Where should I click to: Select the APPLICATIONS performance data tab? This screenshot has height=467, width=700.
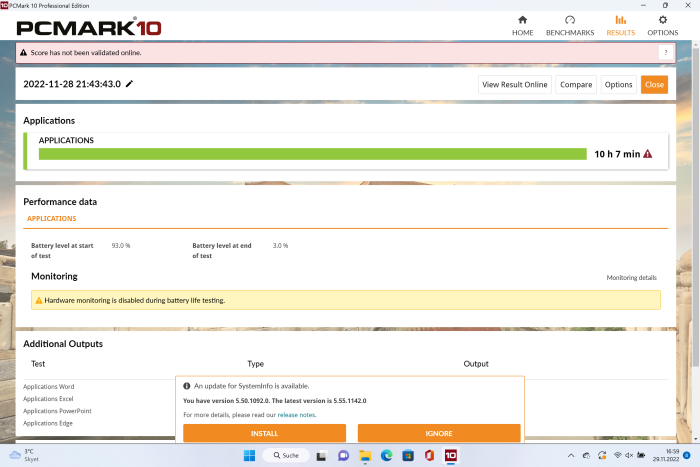click(51, 218)
